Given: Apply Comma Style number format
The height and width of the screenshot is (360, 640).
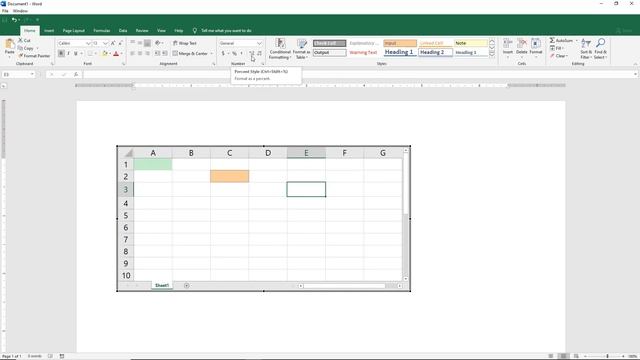Looking at the screenshot, I should tap(242, 53).
